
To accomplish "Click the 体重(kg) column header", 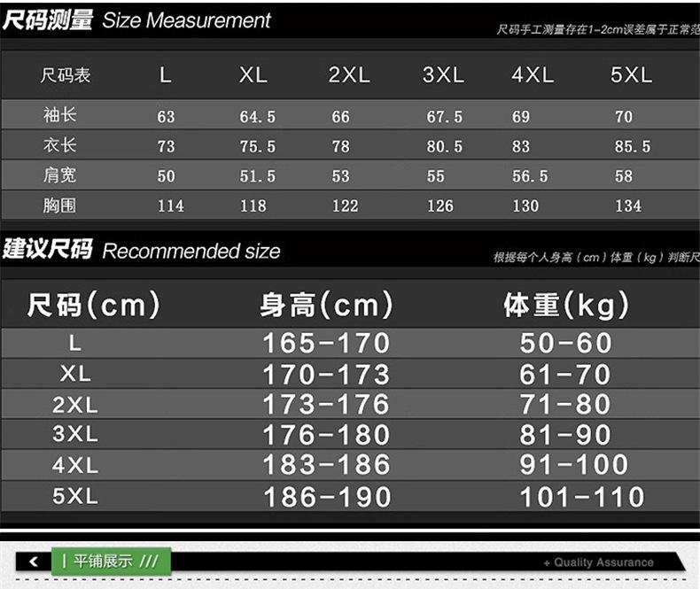I will pos(566,306).
